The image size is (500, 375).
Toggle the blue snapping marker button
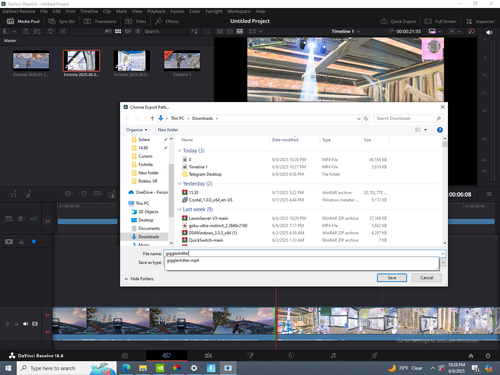tap(34, 242)
